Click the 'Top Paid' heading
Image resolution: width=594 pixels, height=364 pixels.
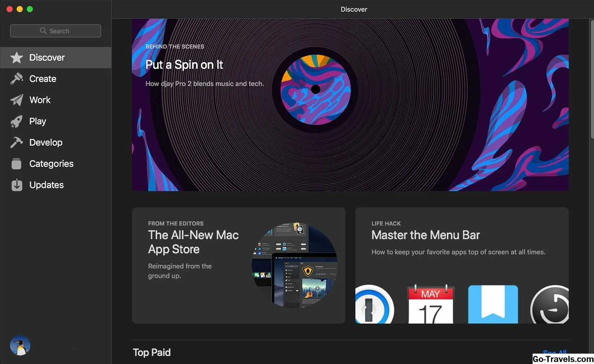(152, 352)
